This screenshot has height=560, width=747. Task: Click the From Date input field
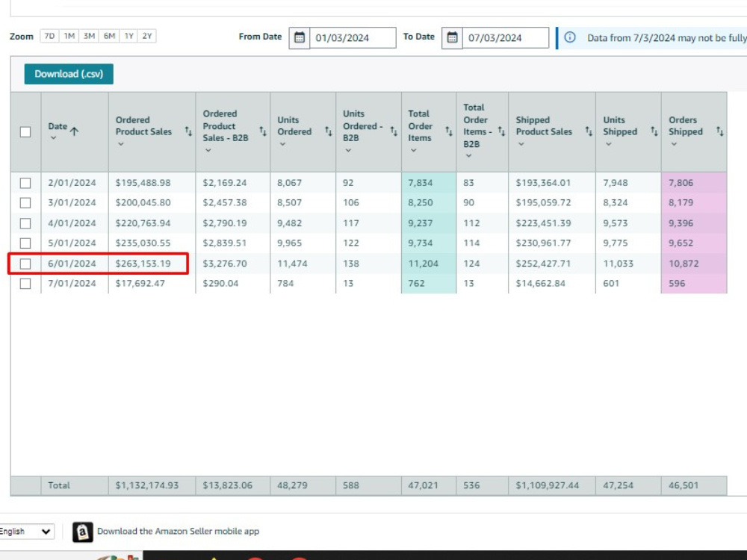point(353,37)
